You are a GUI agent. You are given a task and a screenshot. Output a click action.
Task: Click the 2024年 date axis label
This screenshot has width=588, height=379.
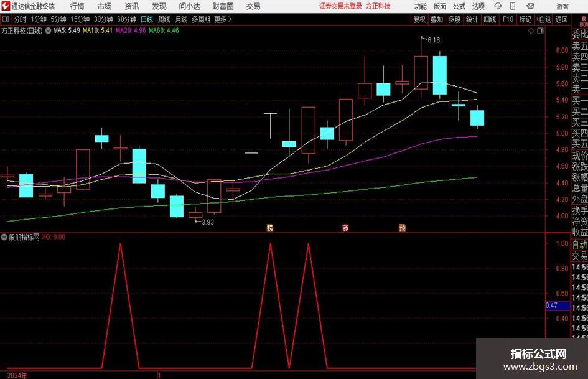coord(17,375)
